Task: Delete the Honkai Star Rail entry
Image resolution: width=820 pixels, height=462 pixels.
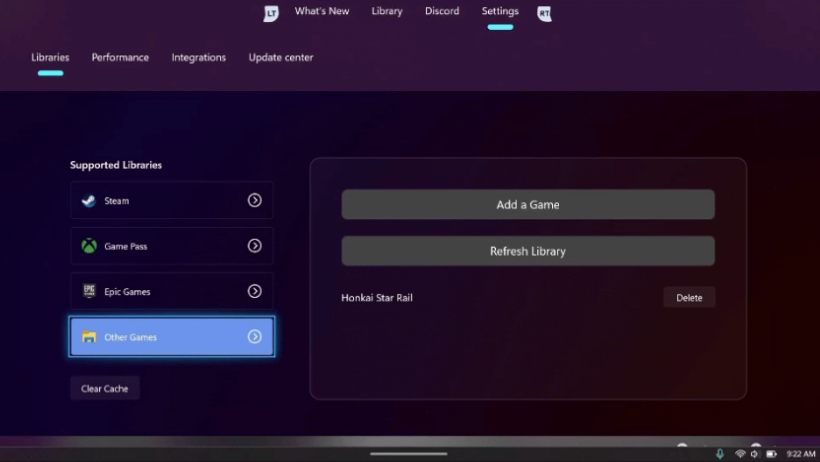Action: [689, 298]
